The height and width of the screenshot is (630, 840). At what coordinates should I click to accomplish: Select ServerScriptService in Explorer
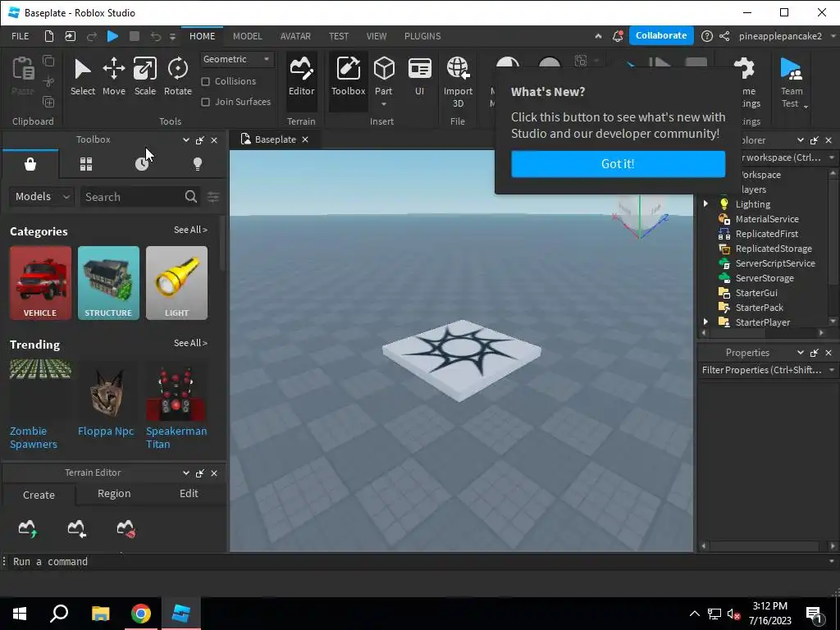click(775, 263)
